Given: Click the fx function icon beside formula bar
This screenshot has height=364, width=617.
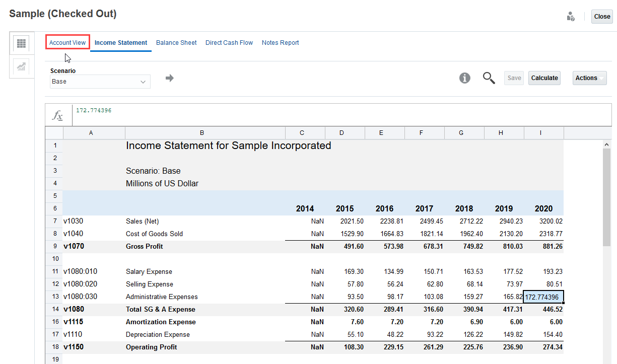Looking at the screenshot, I should [x=58, y=114].
